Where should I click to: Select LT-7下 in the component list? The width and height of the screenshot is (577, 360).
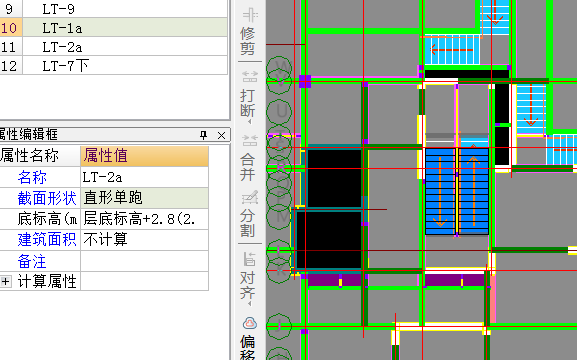point(125,66)
